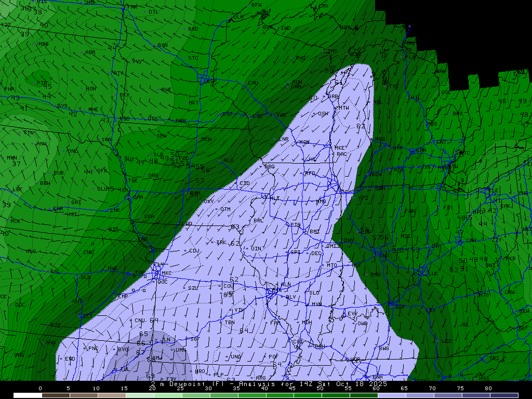
Task: Click the RST station label
Action: click(x=228, y=114)
